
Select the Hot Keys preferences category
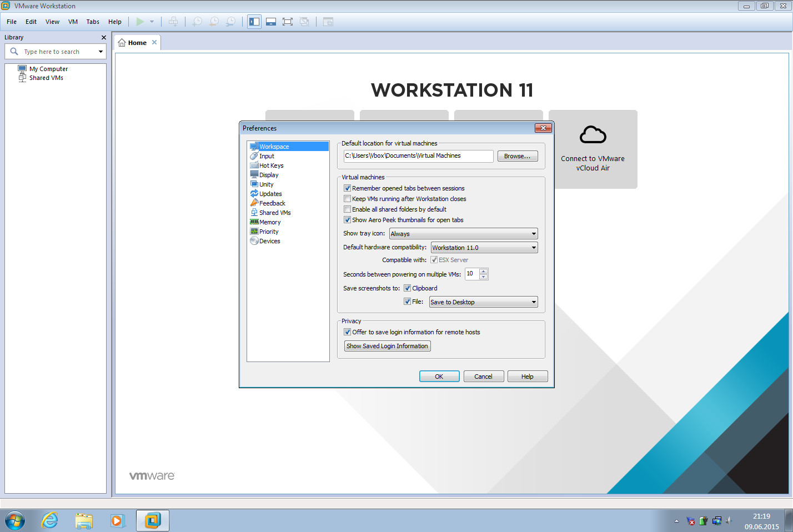271,165
